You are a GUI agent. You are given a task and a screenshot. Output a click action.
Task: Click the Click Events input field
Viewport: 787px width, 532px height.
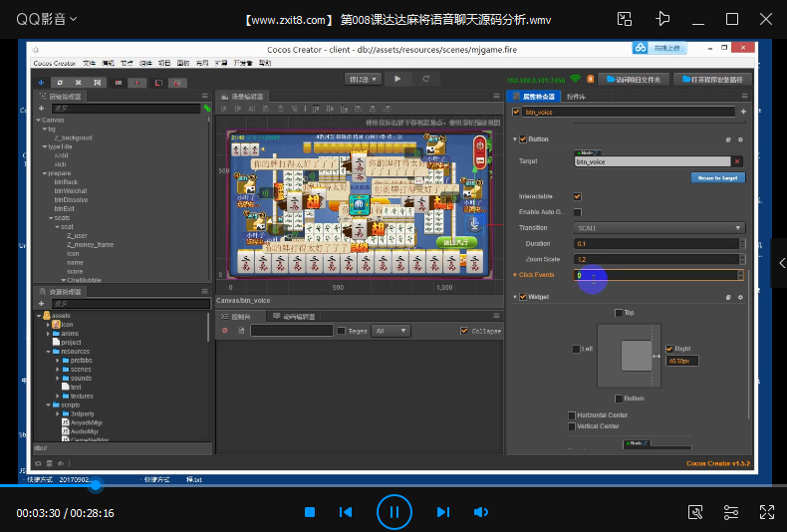pos(657,275)
